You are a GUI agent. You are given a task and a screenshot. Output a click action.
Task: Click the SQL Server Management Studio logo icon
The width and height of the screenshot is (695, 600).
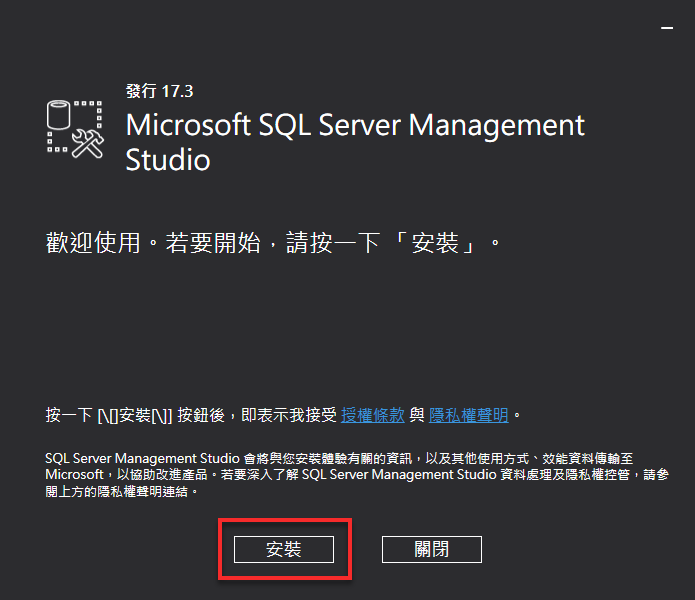click(75, 129)
